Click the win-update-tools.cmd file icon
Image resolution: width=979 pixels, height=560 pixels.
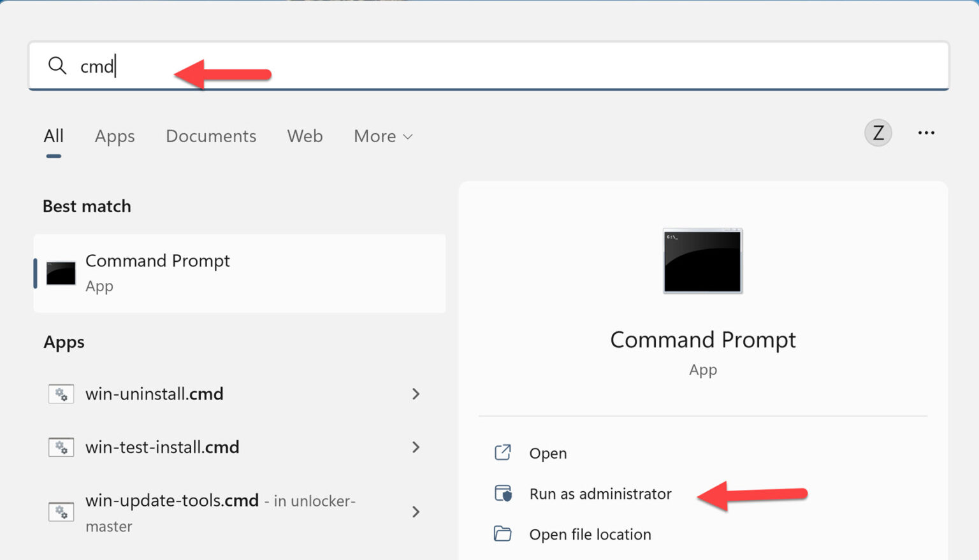click(x=61, y=511)
